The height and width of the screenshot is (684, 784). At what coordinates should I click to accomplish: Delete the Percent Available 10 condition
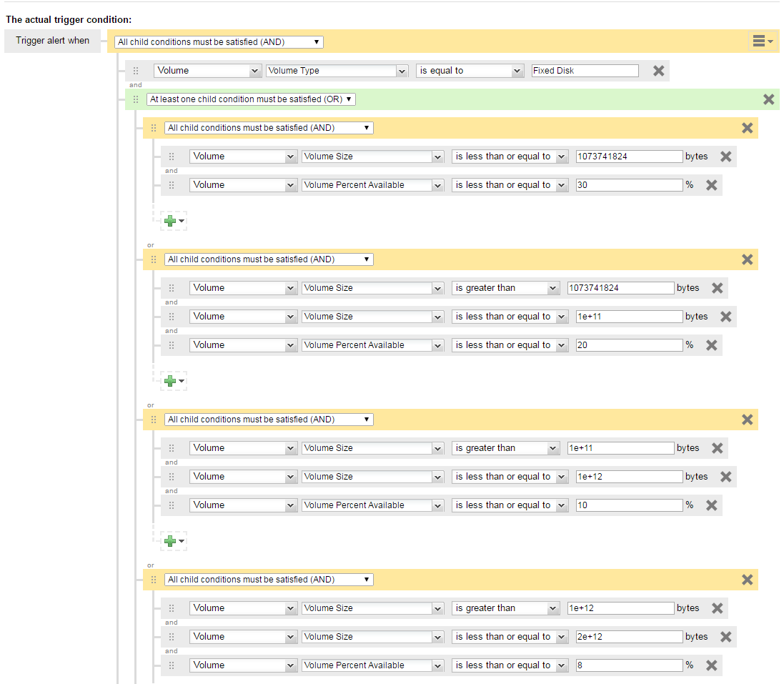[711, 505]
